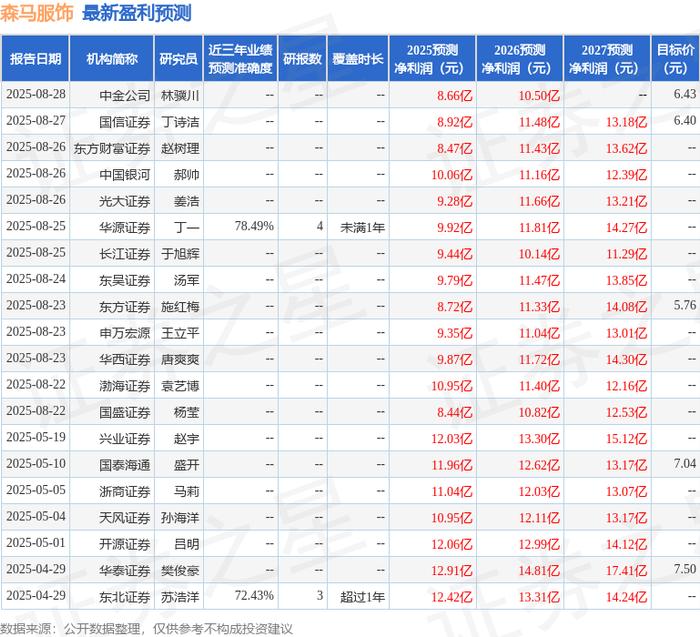
Task: Click analyst name 丁诗洁
Action: tap(180, 122)
